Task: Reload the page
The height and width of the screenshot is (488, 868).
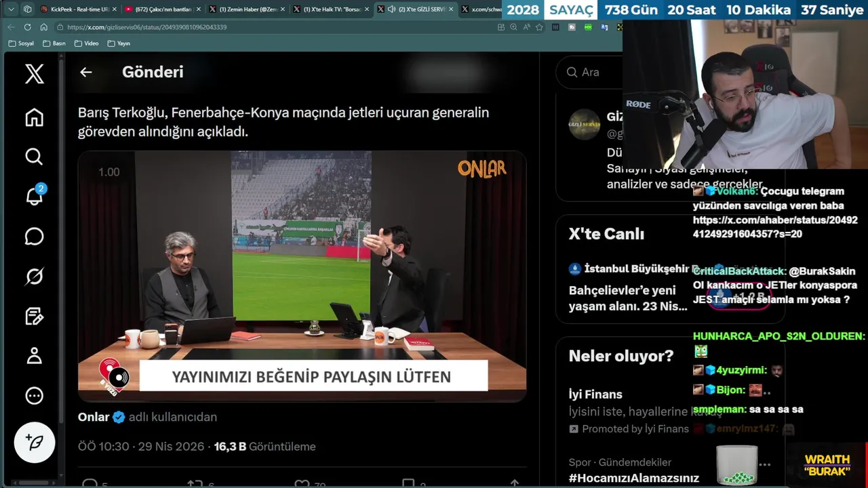Action: 27,27
